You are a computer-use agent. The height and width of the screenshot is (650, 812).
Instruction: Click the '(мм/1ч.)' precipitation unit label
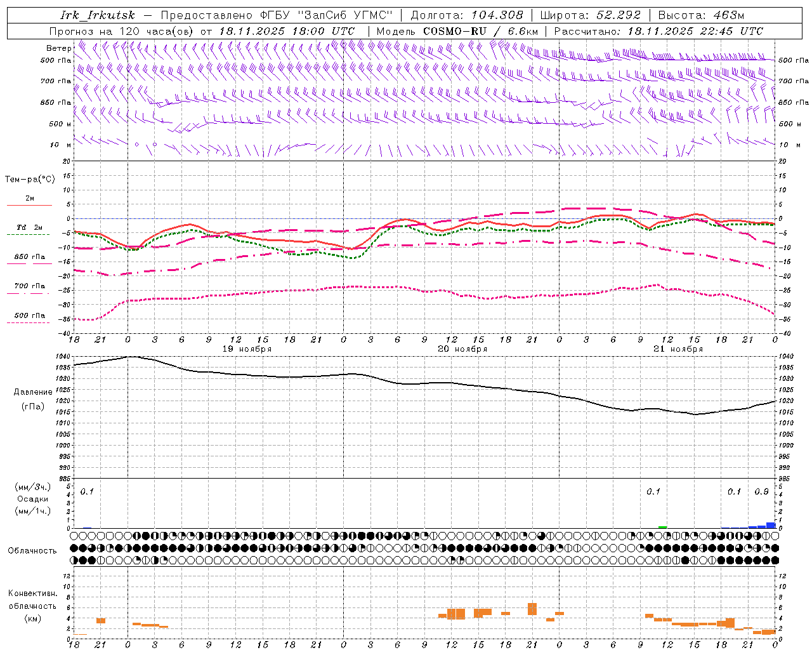point(33,511)
